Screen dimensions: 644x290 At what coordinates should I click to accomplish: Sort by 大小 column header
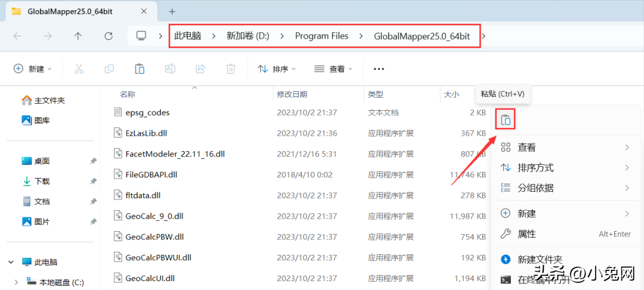click(x=451, y=94)
